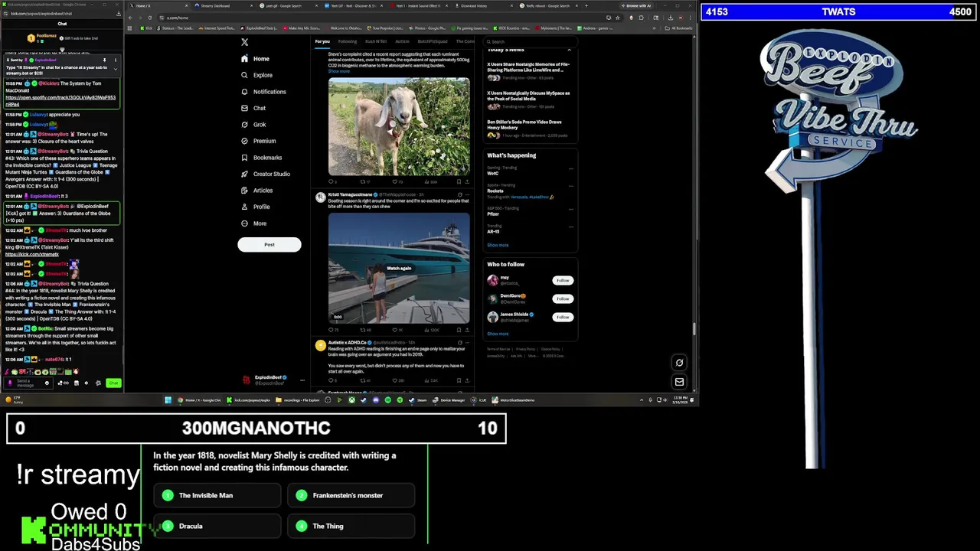The height and width of the screenshot is (551, 980).
Task: Click the Home icon in X sidebar
Action: click(x=244, y=59)
